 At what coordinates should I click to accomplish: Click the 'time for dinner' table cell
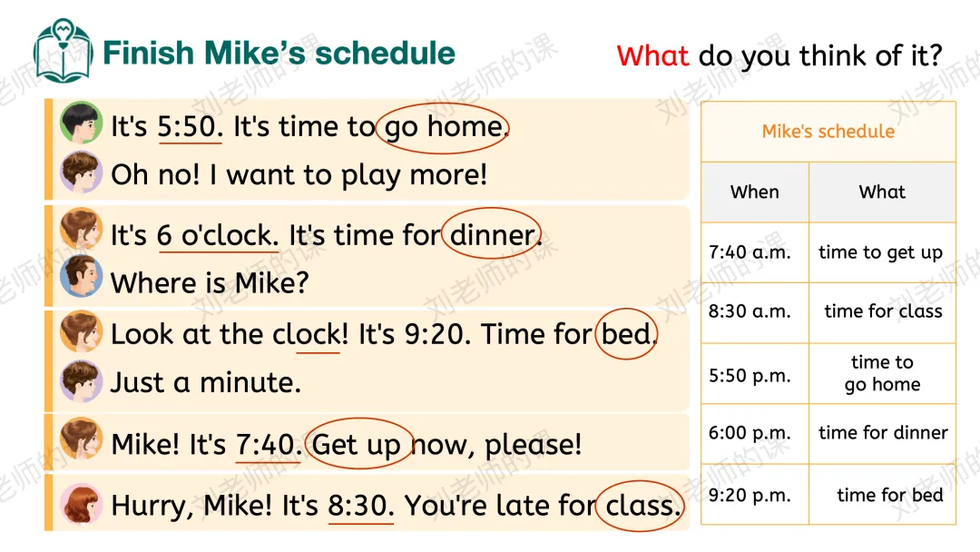click(x=882, y=433)
